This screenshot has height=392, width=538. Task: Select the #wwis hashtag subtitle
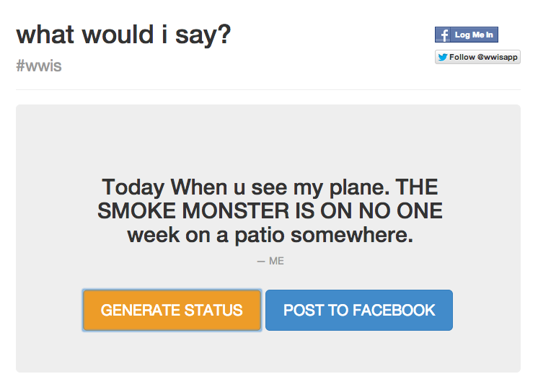(x=38, y=66)
